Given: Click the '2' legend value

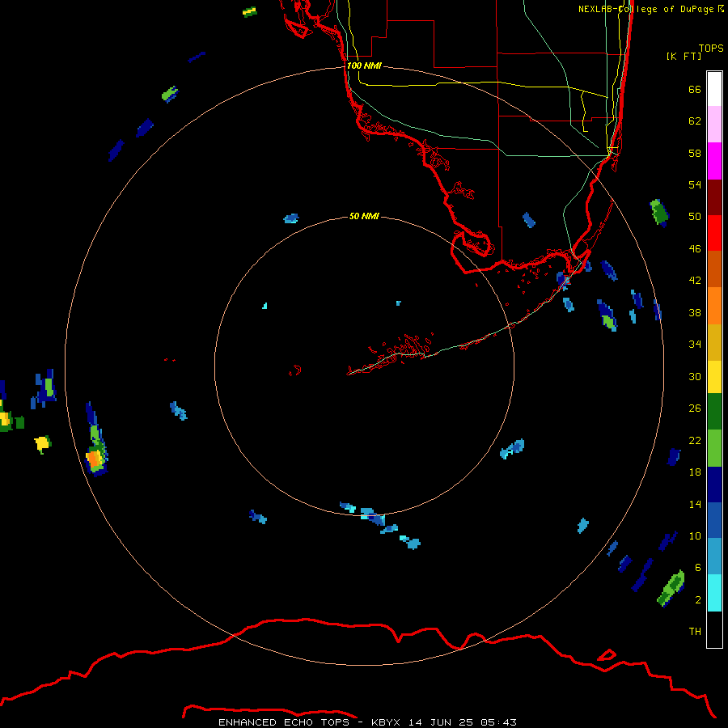Looking at the screenshot, I should click(697, 600).
